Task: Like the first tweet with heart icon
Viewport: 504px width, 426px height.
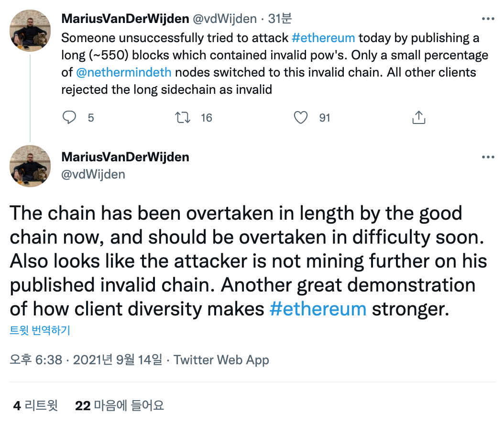Action: [301, 117]
